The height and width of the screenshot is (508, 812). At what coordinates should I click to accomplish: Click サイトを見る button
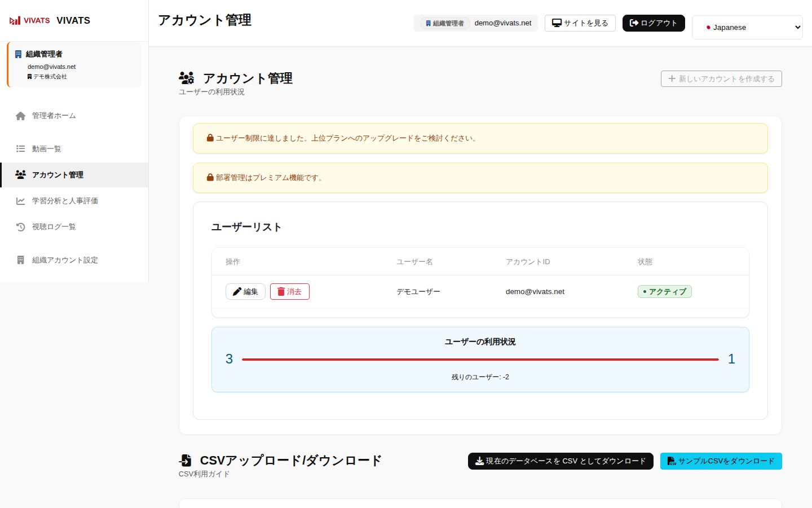tap(580, 23)
